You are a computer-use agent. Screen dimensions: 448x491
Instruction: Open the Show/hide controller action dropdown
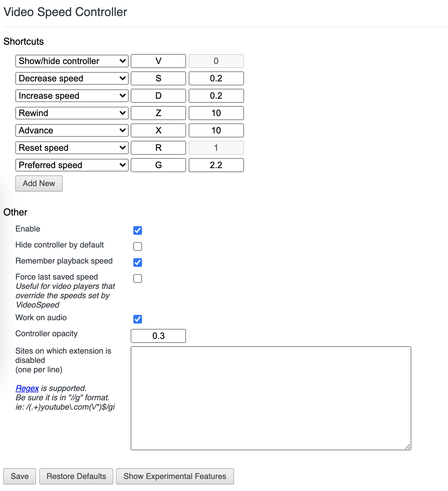tap(71, 61)
